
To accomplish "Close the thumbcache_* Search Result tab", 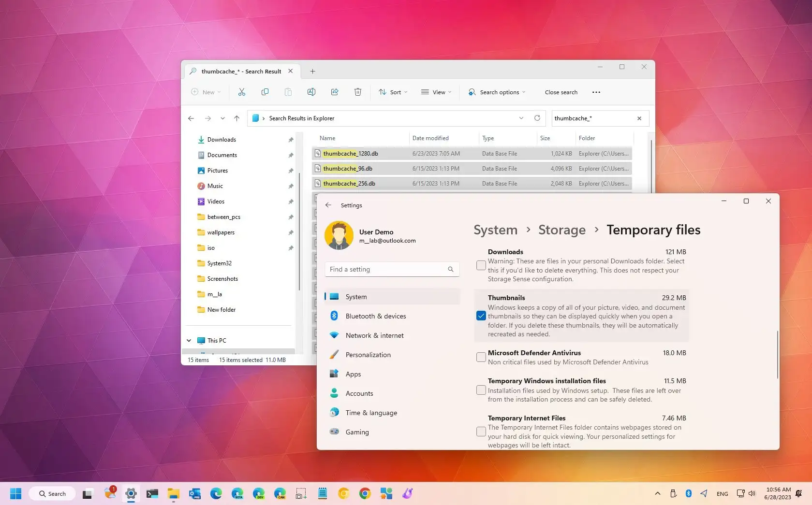I will click(x=291, y=71).
